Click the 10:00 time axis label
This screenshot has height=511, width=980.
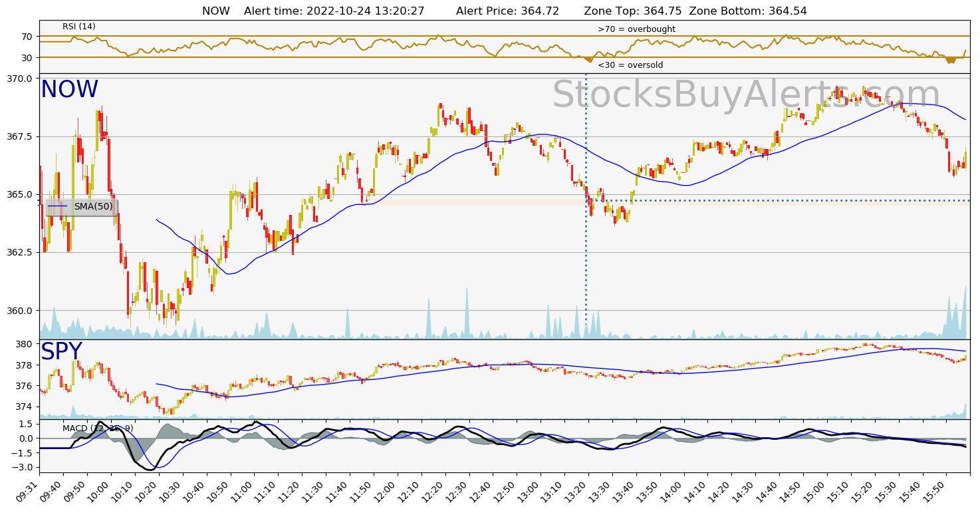pyautogui.click(x=98, y=492)
